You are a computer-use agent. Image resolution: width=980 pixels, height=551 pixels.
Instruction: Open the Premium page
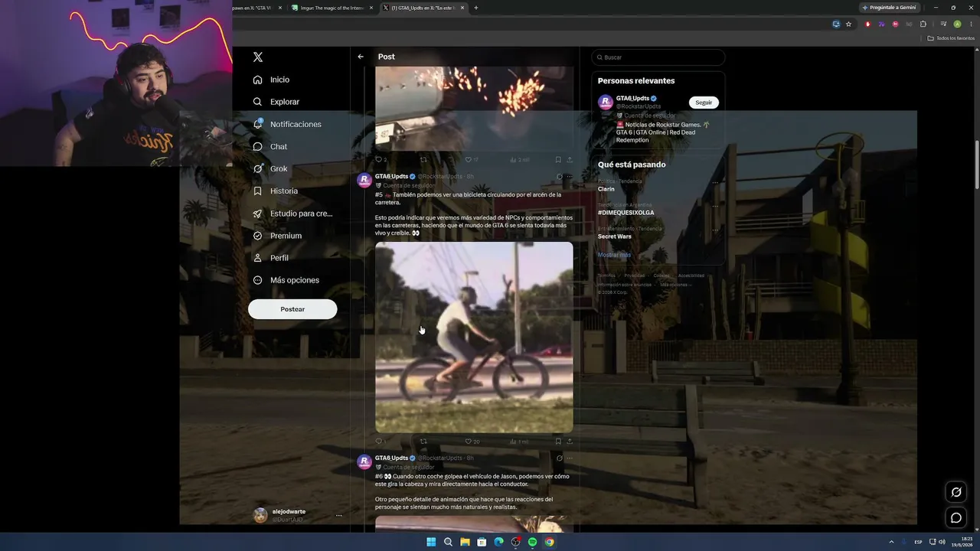pyautogui.click(x=277, y=236)
